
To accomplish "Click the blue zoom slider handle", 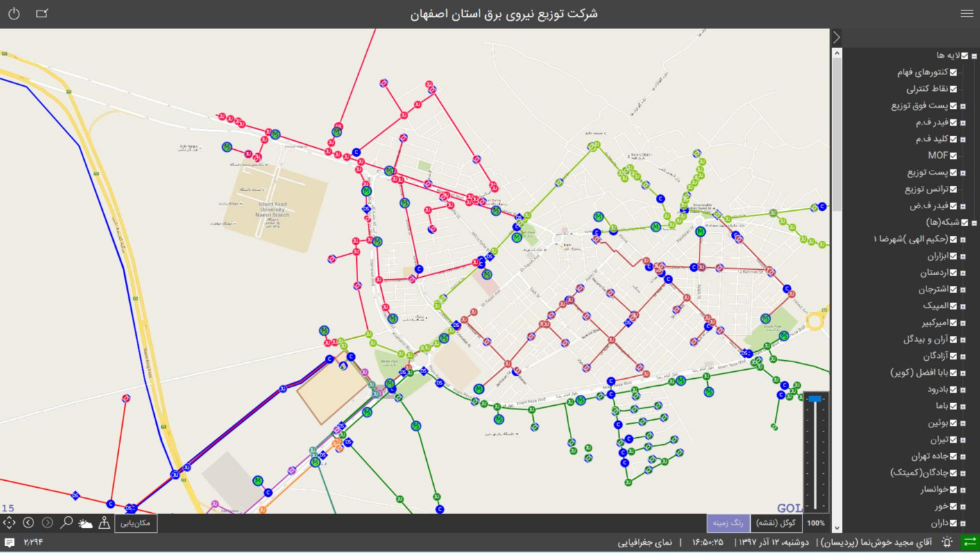I will (x=815, y=399).
